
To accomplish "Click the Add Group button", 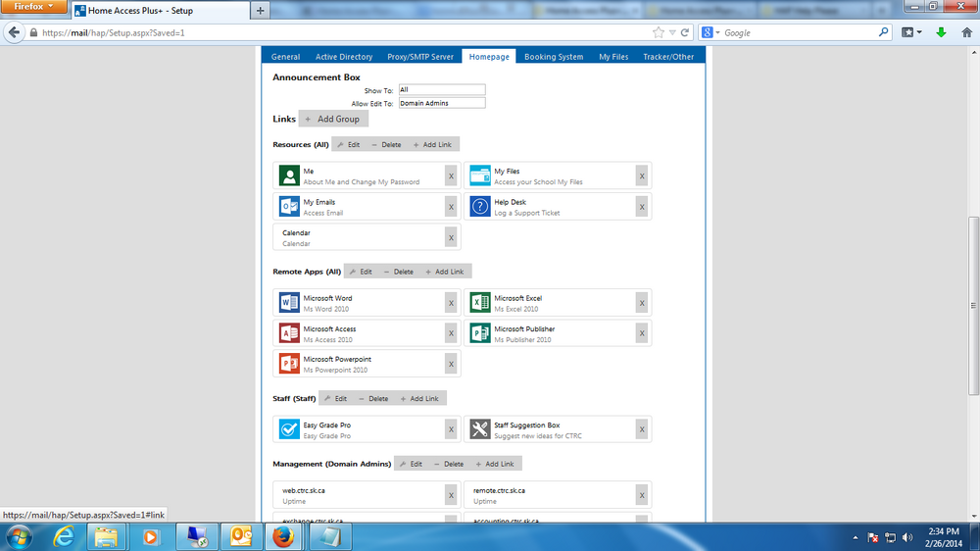I will tap(333, 119).
